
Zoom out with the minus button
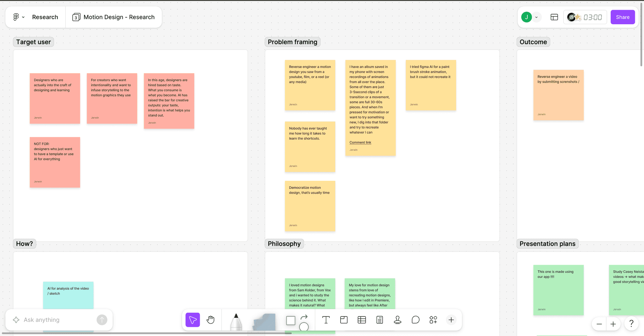(599, 324)
